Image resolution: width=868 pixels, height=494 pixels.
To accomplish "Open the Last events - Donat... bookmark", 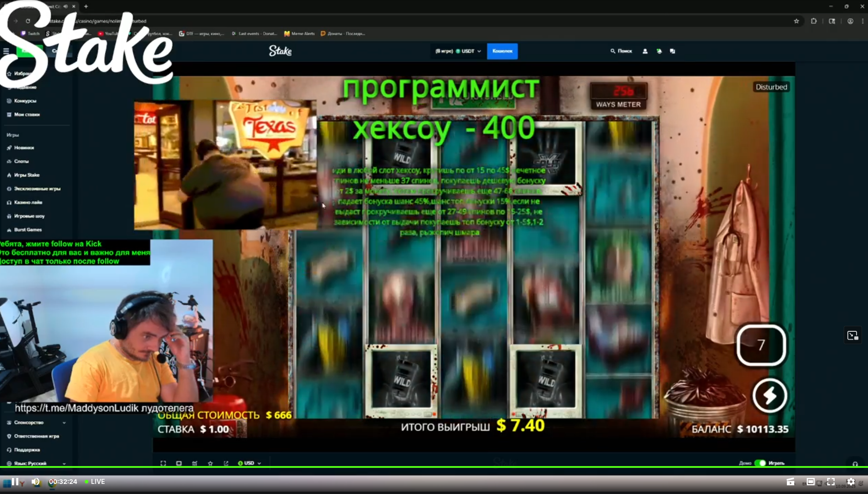I will [254, 33].
